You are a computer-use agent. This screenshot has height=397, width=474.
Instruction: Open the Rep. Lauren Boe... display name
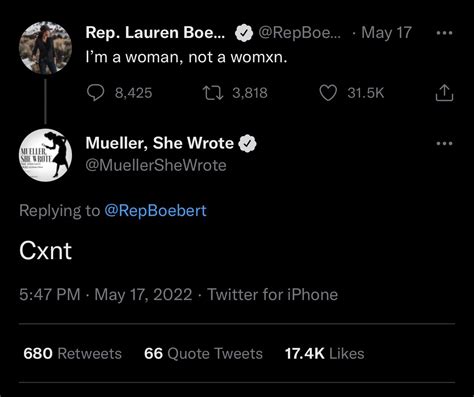pyautogui.click(x=155, y=33)
